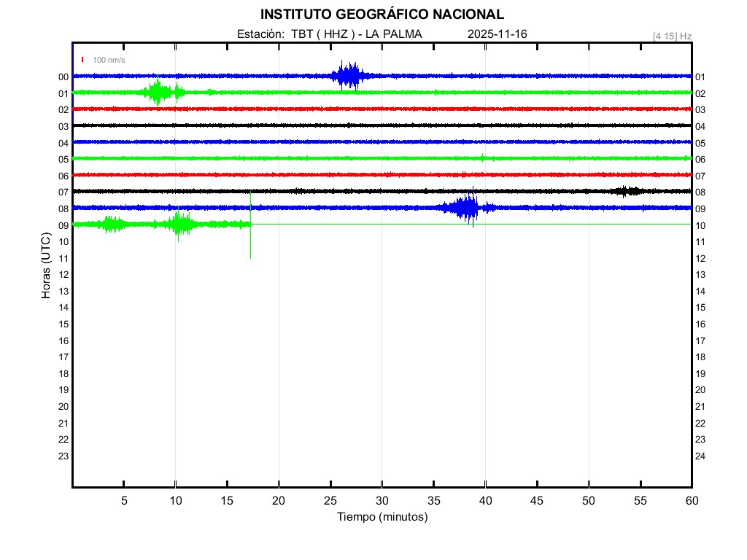Select the 60 tick label on the time axis
Viewport: 747px width, 560px height.
(691, 500)
